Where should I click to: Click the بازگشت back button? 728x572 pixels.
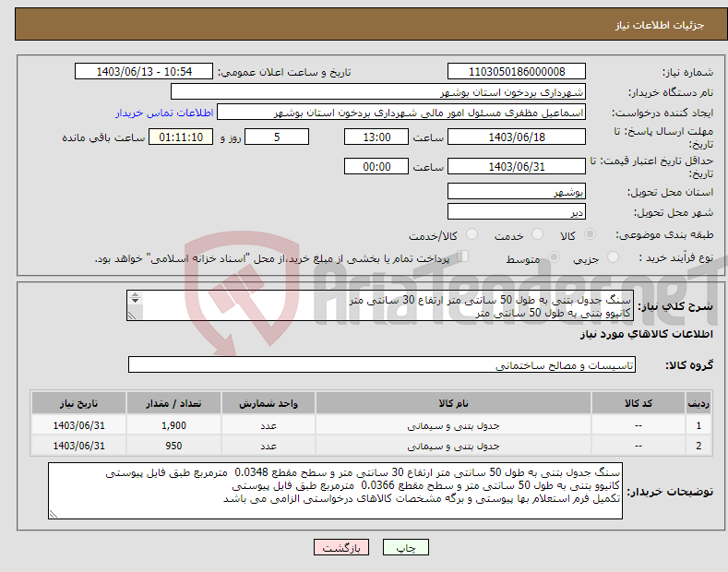point(341,547)
